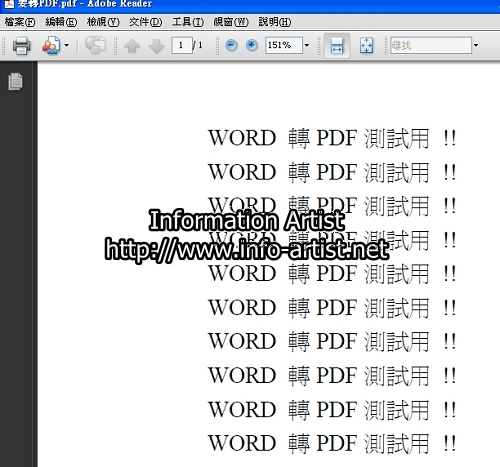
Task: Open the 工具(T) menu
Action: [188, 22]
